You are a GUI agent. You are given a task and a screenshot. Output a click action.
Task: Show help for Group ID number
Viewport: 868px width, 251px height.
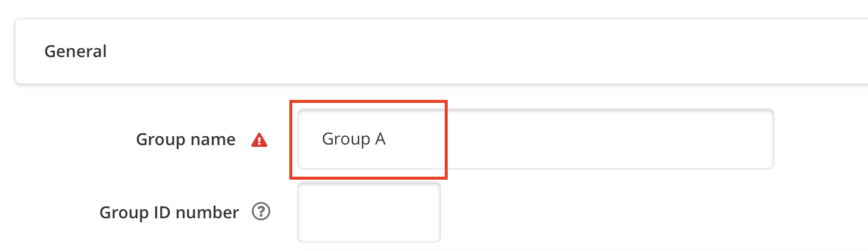(261, 212)
